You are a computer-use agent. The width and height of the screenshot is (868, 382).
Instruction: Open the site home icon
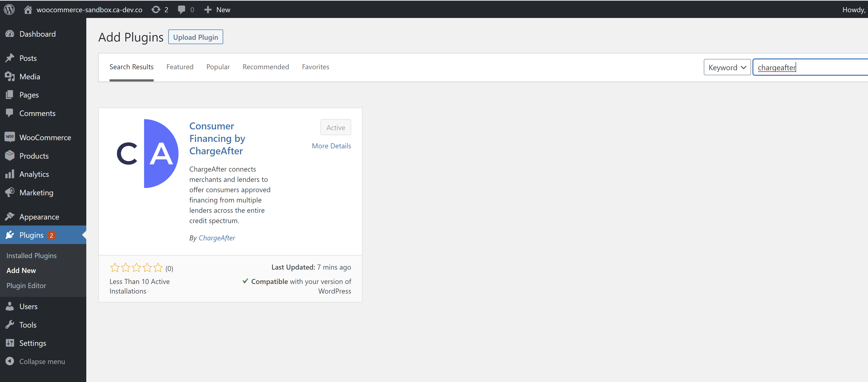tap(28, 9)
